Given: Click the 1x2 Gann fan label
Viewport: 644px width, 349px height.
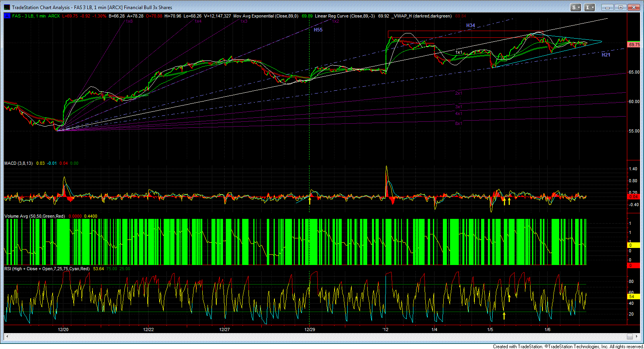Looking at the screenshot, I should point(335,21).
